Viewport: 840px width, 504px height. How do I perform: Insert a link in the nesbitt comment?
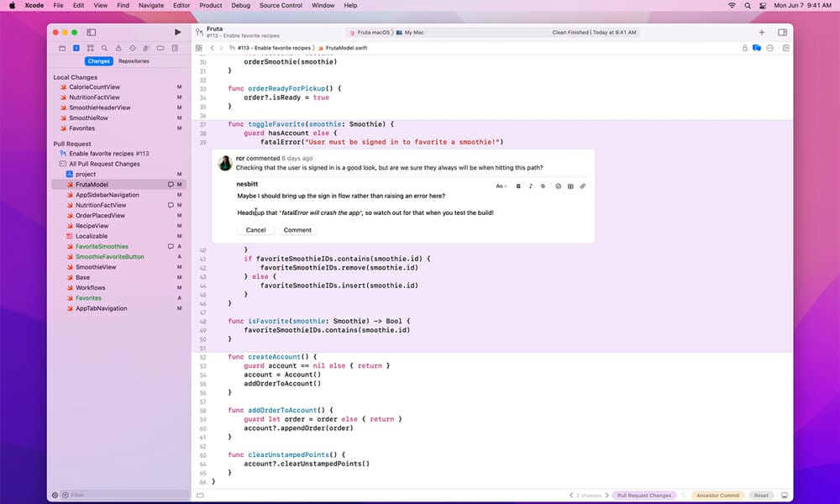582,186
